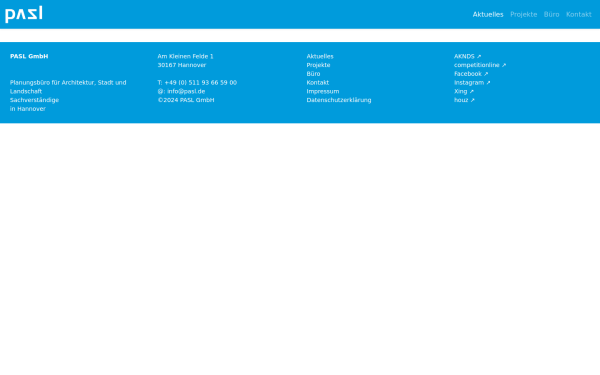
Task: Open the houzz external link
Action: (x=464, y=100)
